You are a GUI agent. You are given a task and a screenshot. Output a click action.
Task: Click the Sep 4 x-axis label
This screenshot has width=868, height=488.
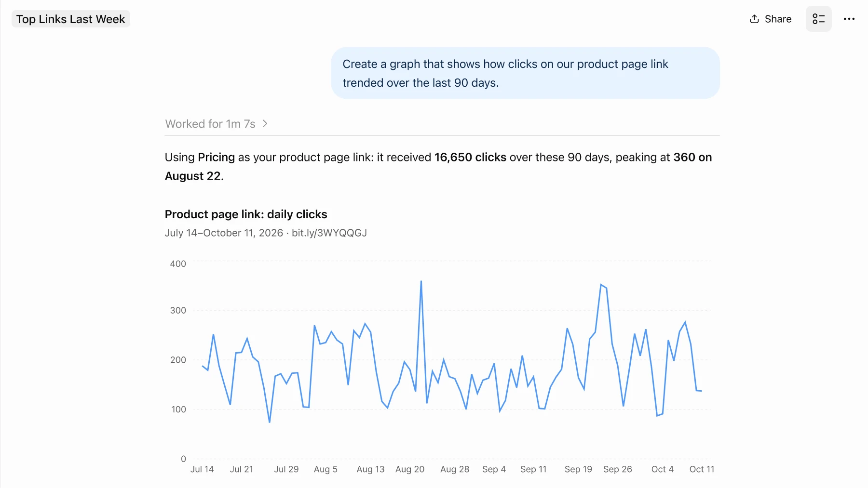point(494,469)
